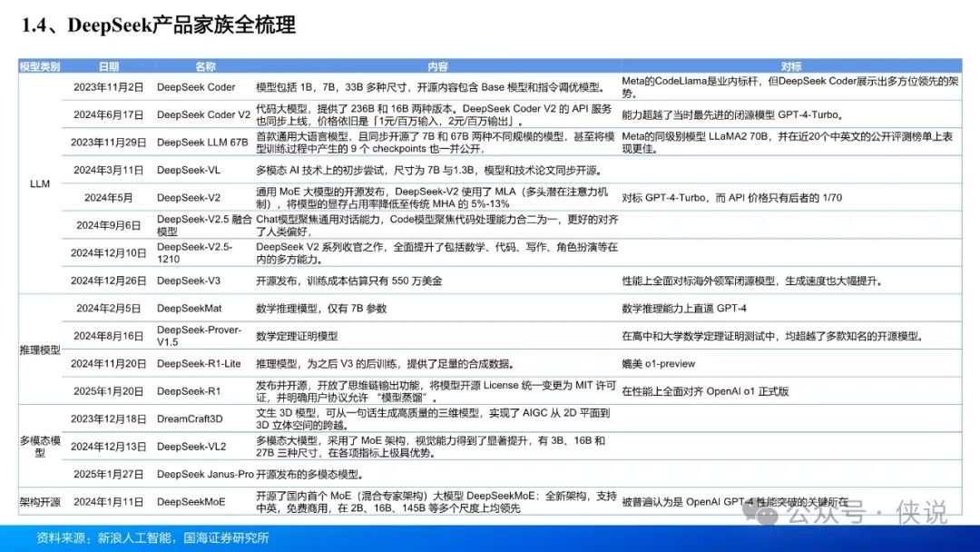This screenshot has width=980, height=552.
Task: Click the DeepSeek-VL description about 7B 与1.3B
Action: (430, 170)
